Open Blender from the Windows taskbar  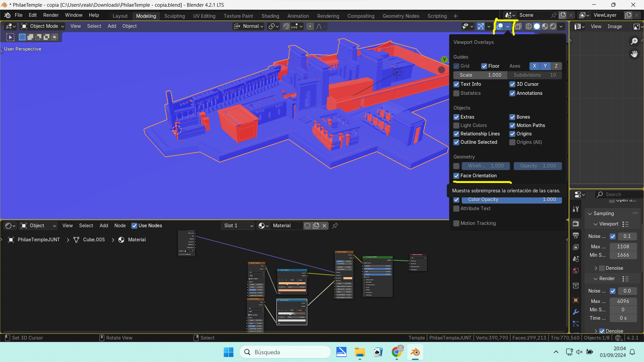415,352
